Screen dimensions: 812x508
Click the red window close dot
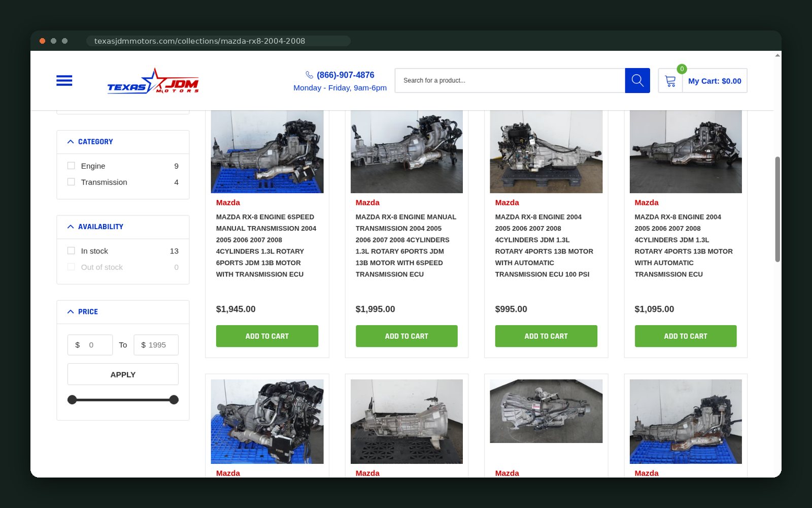pos(43,41)
